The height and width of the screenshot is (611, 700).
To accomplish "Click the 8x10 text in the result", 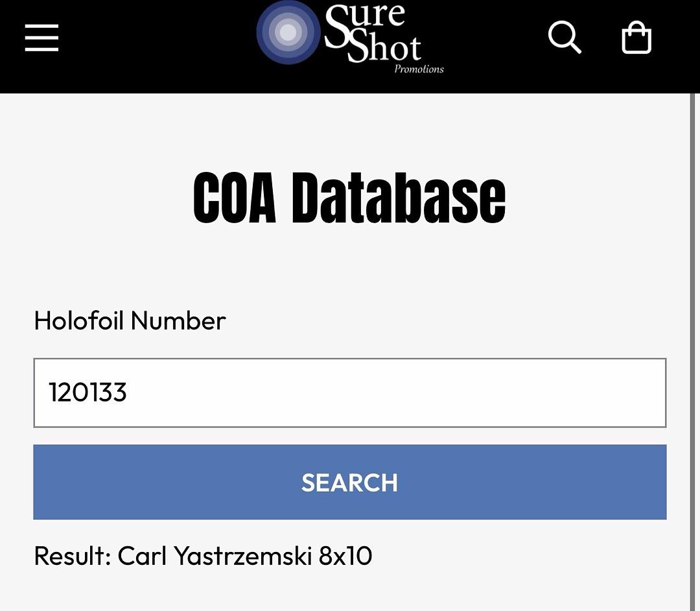I will (x=345, y=556).
